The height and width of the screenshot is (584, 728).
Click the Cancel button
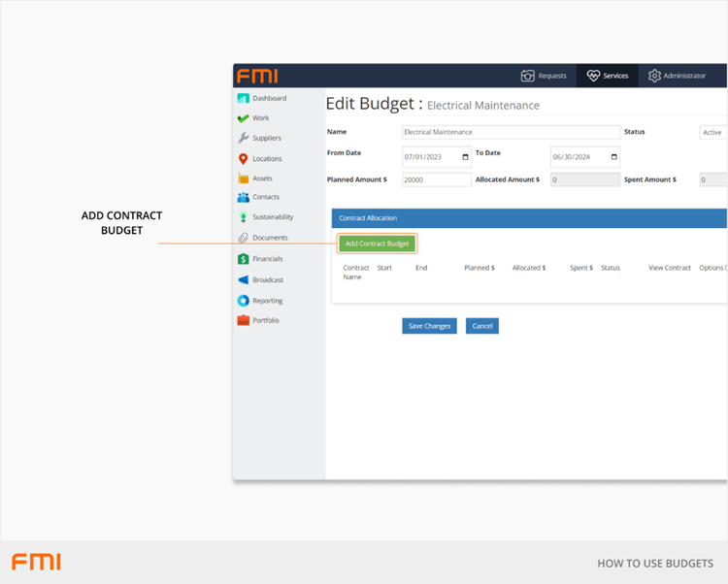click(x=481, y=326)
